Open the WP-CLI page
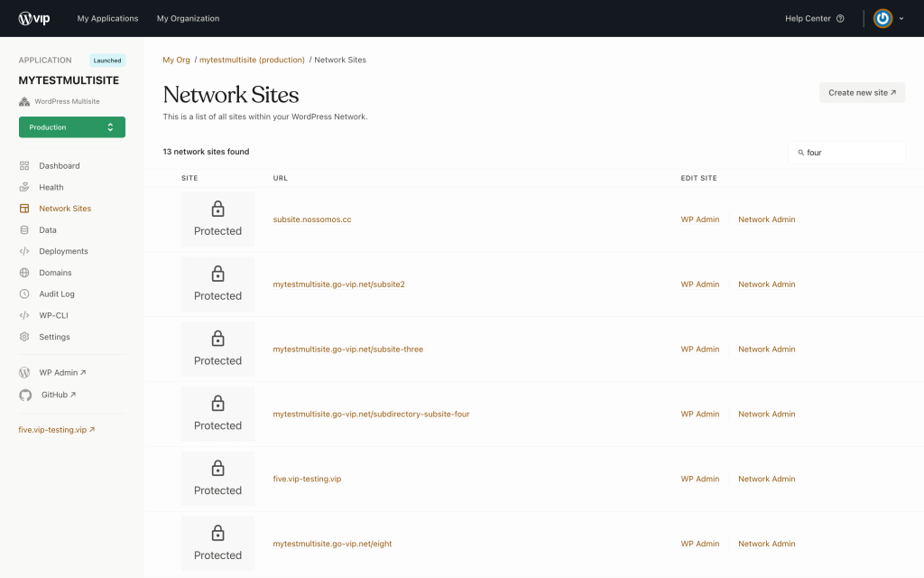Screen dimensions: 924x578 pos(53,315)
